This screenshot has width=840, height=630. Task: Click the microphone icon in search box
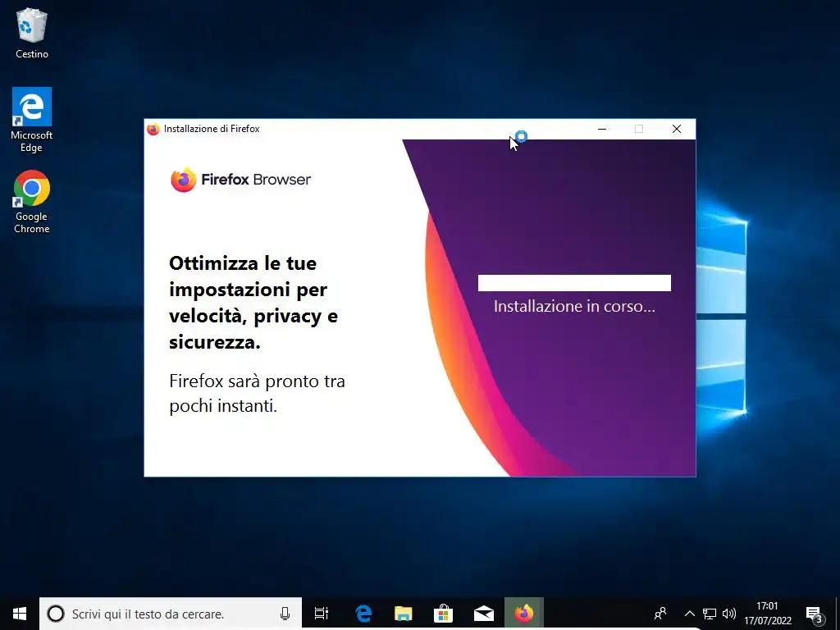(285, 614)
